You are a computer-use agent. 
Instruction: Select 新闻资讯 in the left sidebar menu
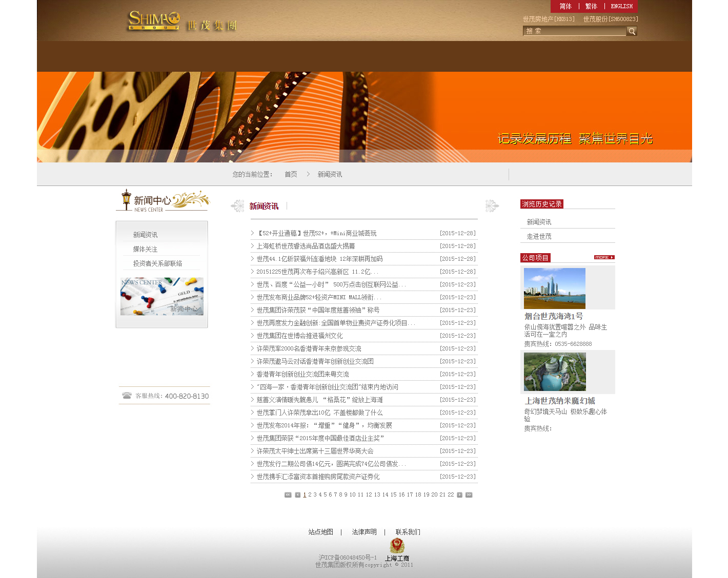(145, 235)
